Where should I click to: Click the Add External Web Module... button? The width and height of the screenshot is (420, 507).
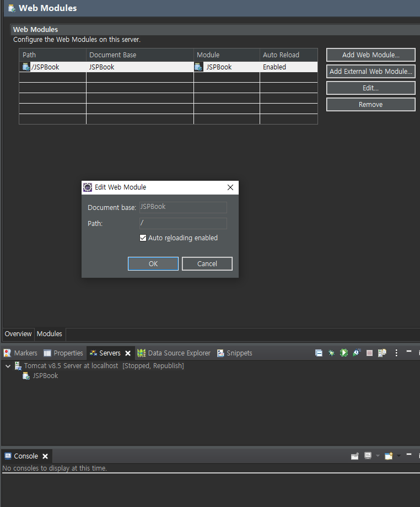click(x=371, y=72)
